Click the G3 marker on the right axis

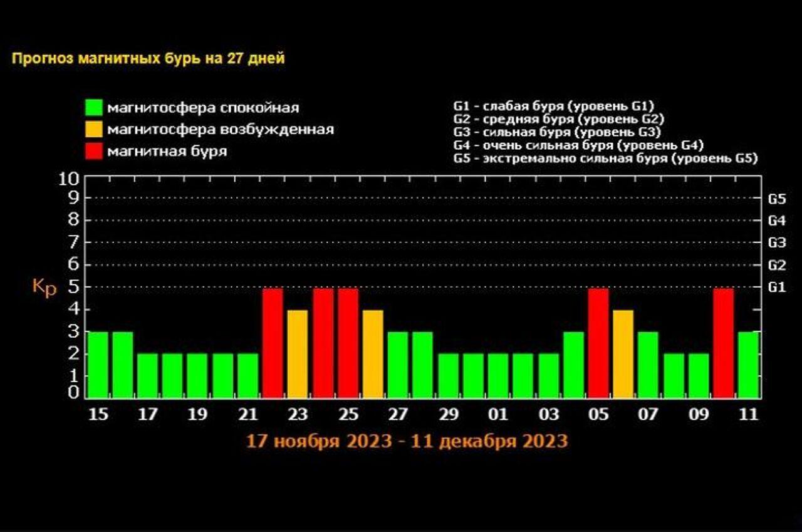[x=776, y=243]
